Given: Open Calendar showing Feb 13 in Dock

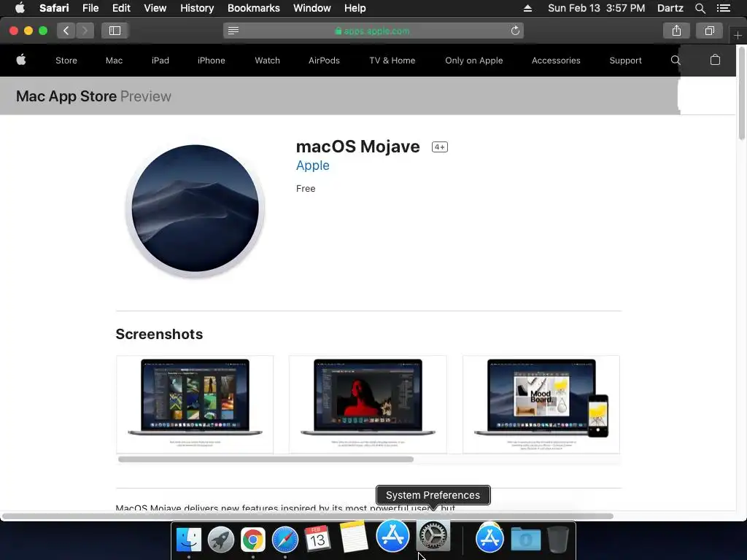Looking at the screenshot, I should pyautogui.click(x=317, y=539).
